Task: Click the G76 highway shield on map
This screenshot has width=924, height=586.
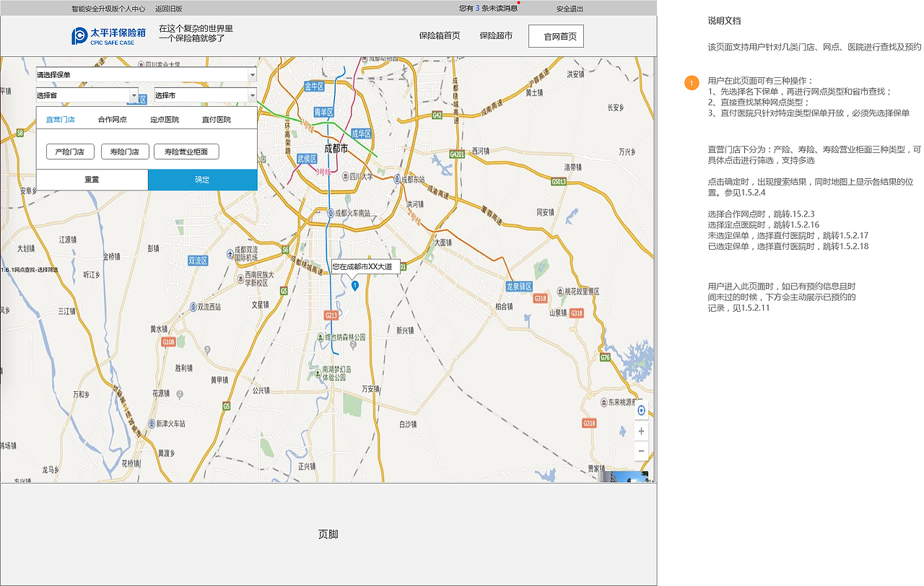Action: (605, 358)
